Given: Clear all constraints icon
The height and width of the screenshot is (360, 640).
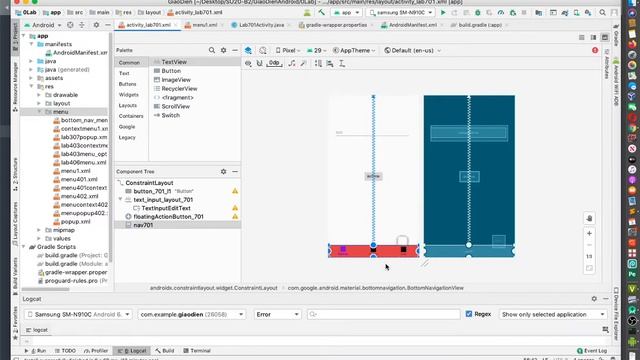Looking at the screenshot, I should (292, 63).
